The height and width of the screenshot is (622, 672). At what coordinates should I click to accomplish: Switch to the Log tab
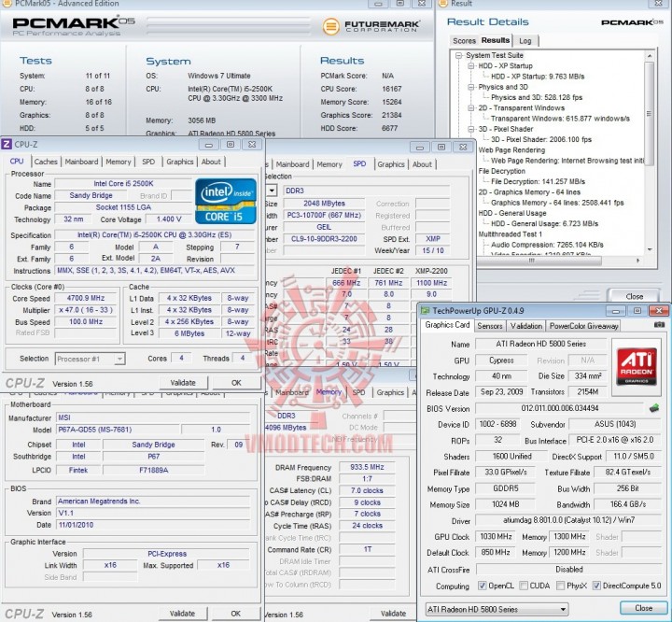click(525, 41)
